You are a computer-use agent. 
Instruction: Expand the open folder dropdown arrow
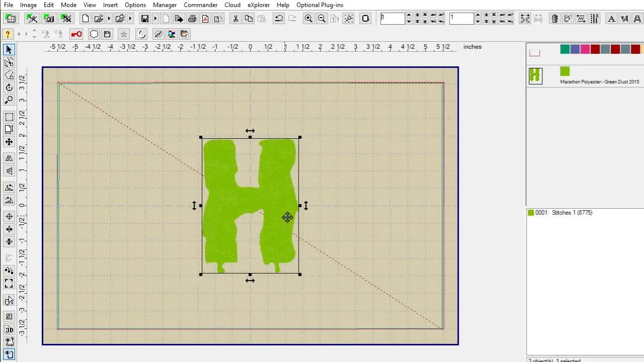click(109, 19)
